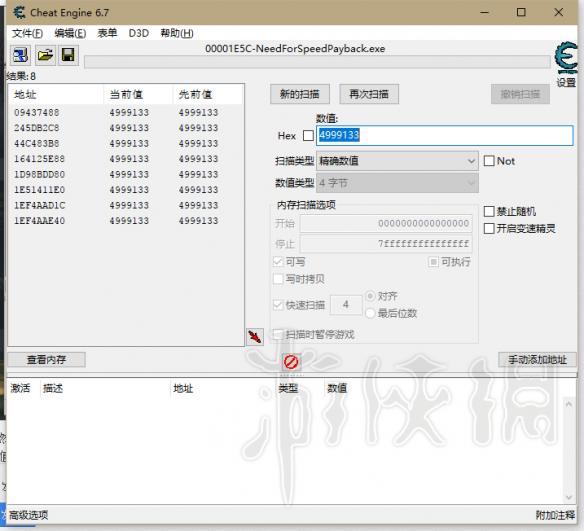Click the scan progress bar
The image size is (584, 531).
317,62
